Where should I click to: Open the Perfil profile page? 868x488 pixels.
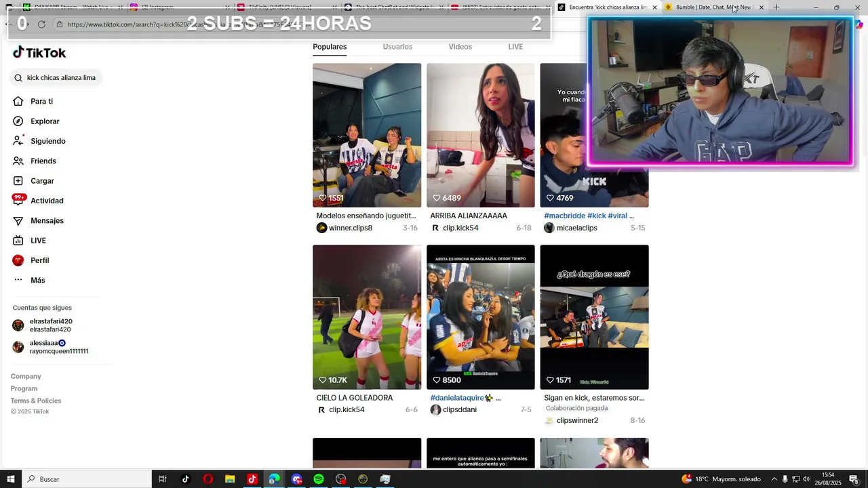point(31,260)
